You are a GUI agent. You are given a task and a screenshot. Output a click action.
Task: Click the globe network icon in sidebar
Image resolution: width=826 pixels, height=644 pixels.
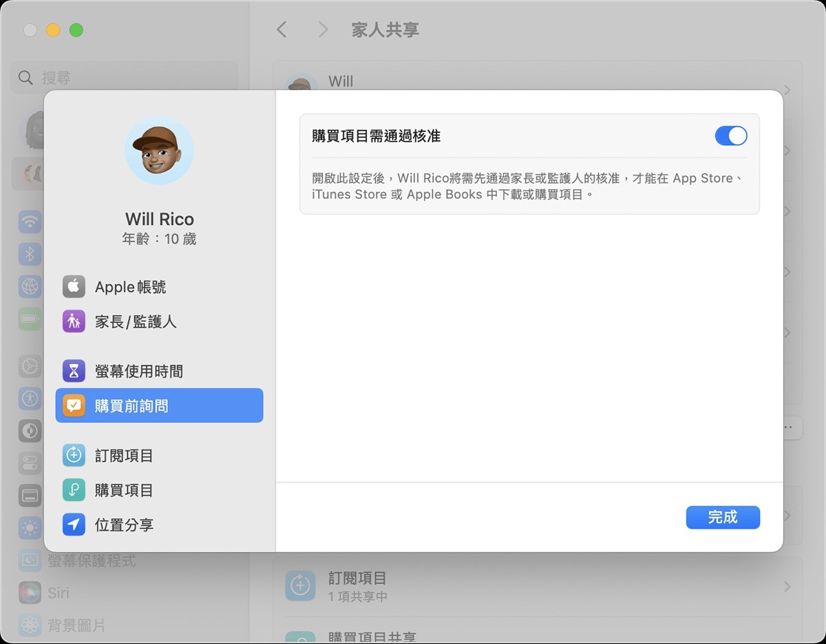point(30,287)
